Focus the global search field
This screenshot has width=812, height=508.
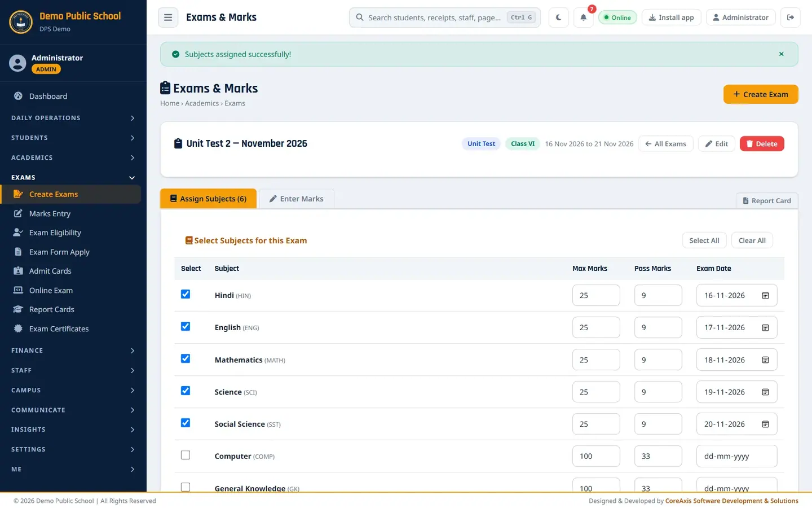coord(445,17)
